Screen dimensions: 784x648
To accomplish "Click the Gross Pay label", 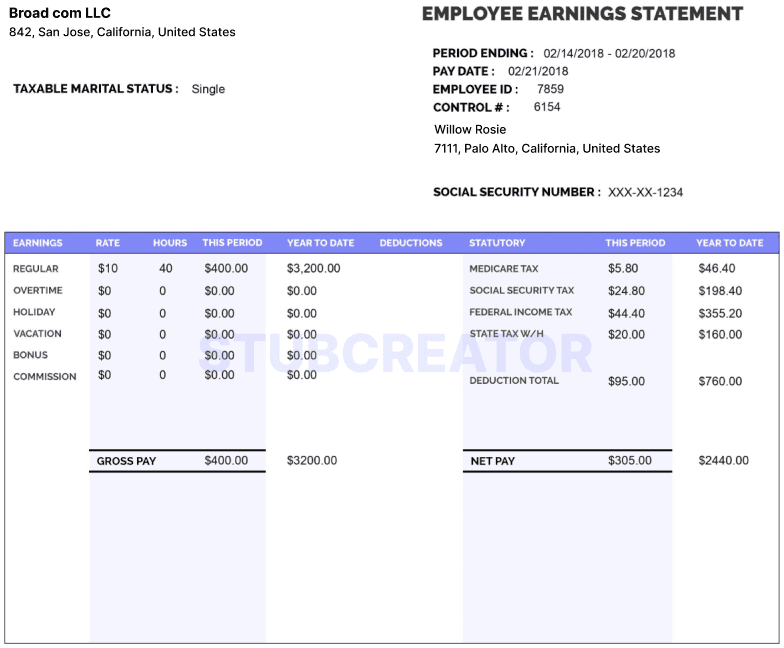I will click(126, 461).
